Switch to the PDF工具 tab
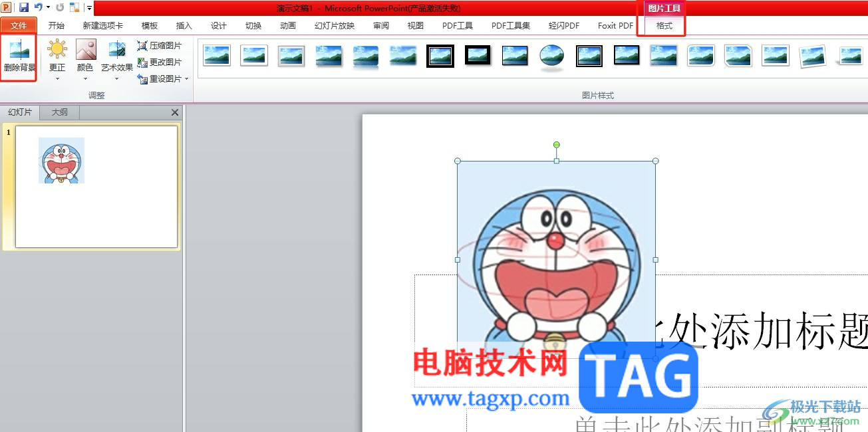 (x=458, y=26)
